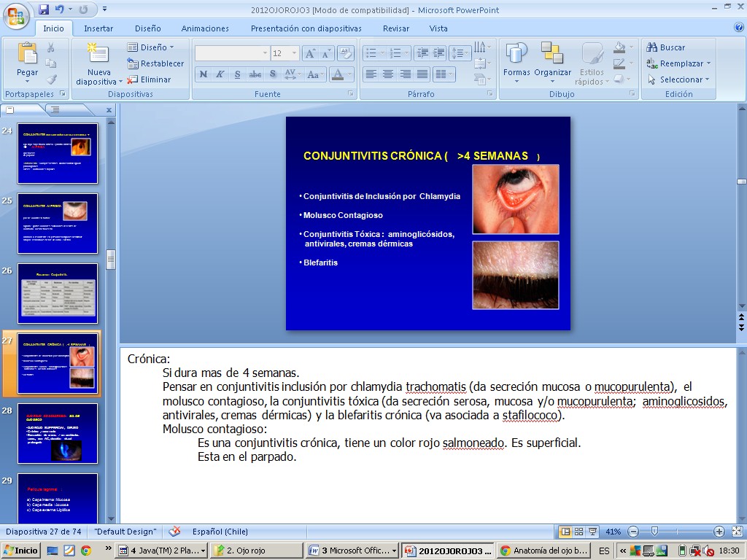Screen dimensions: 747x560
Task: Click the PowerPoint help question mark icon
Action: [x=738, y=28]
